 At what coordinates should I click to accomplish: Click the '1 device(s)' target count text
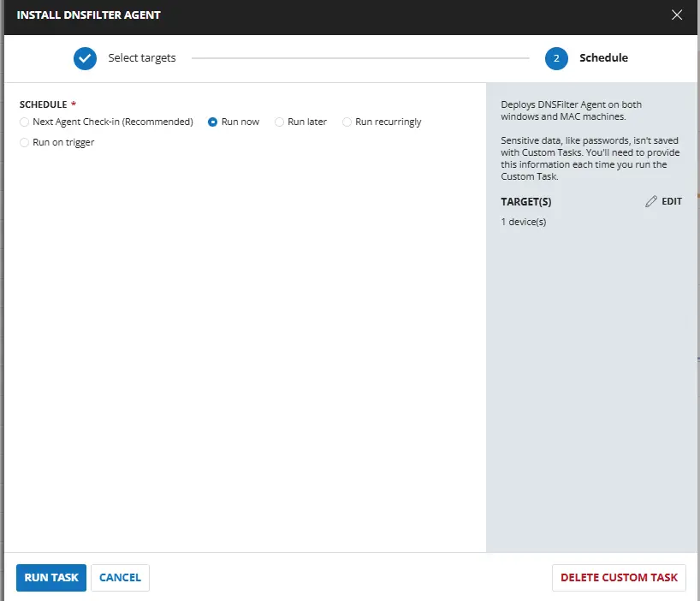coord(524,223)
